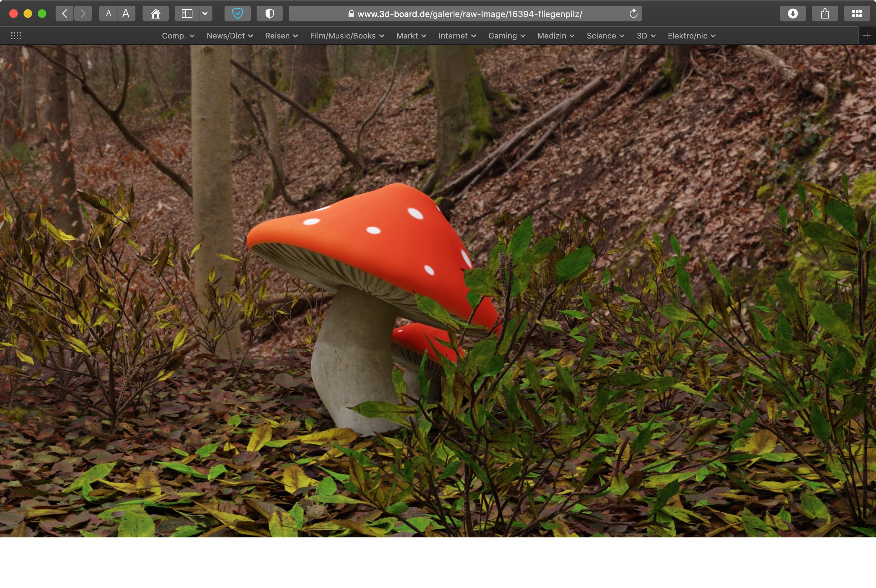The image size is (876, 588).
Task: Open the privacy report shield icon
Action: point(269,14)
